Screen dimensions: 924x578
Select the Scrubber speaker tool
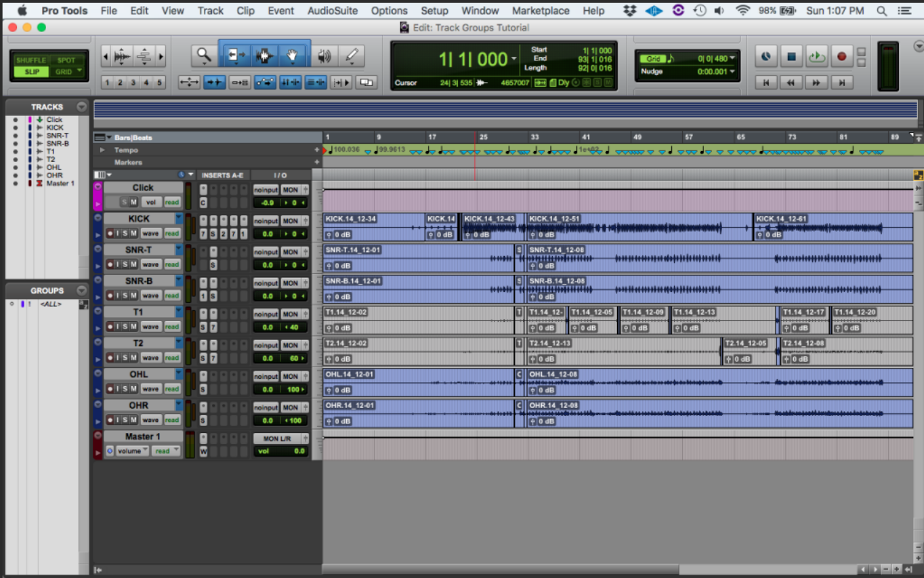324,56
